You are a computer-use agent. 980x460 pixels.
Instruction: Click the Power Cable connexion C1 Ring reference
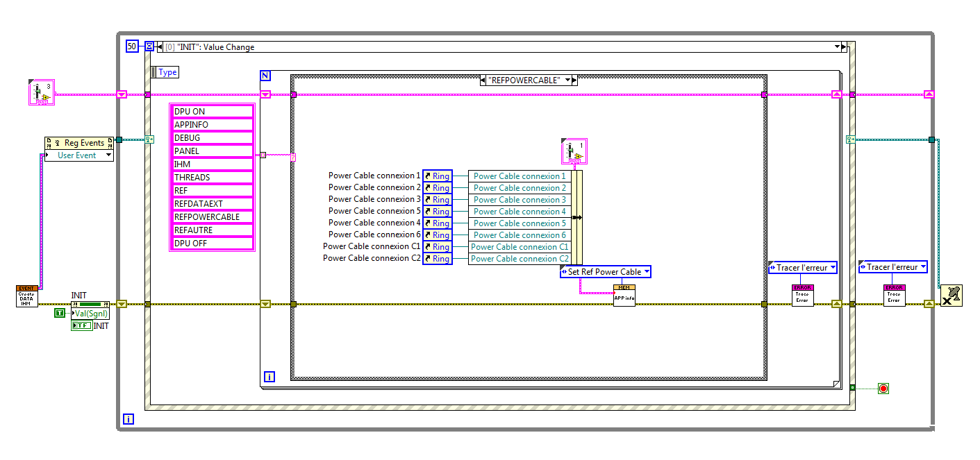coord(438,247)
